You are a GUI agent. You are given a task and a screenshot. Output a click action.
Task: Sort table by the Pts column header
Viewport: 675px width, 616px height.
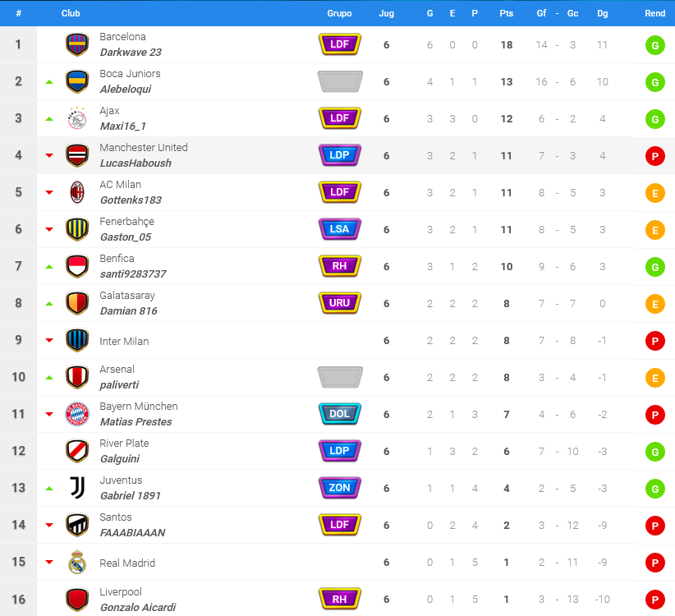coord(506,13)
